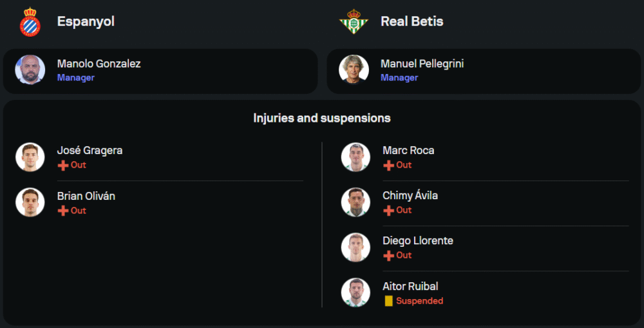
Task: Open Manuel Pellegrini manager photo
Action: [x=354, y=70]
